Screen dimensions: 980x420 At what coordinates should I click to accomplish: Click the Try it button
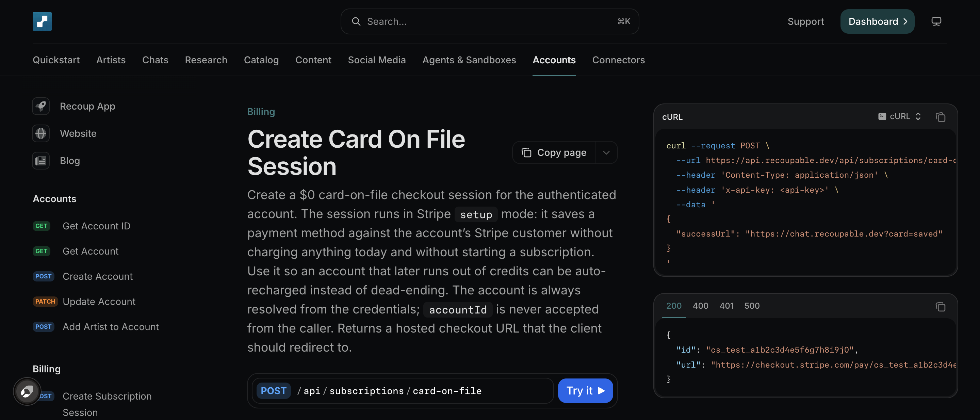tap(585, 391)
